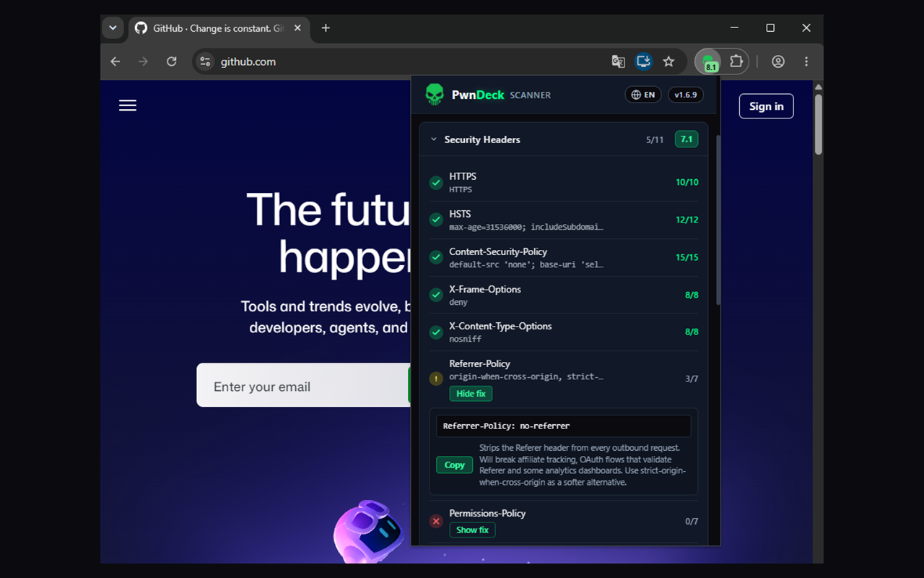924x578 pixels.
Task: Click the Security Headers title
Action: point(482,139)
